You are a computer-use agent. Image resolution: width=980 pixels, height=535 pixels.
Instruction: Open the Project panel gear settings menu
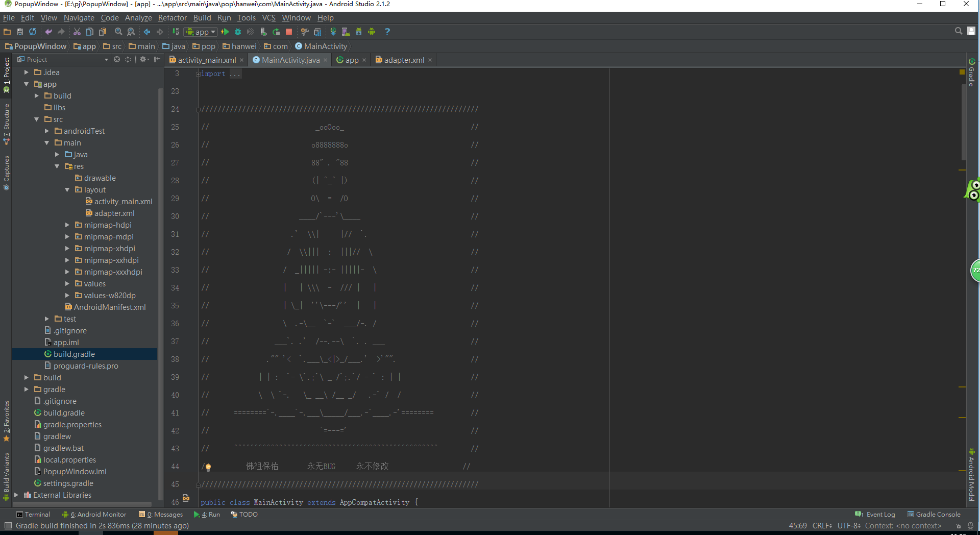click(144, 60)
